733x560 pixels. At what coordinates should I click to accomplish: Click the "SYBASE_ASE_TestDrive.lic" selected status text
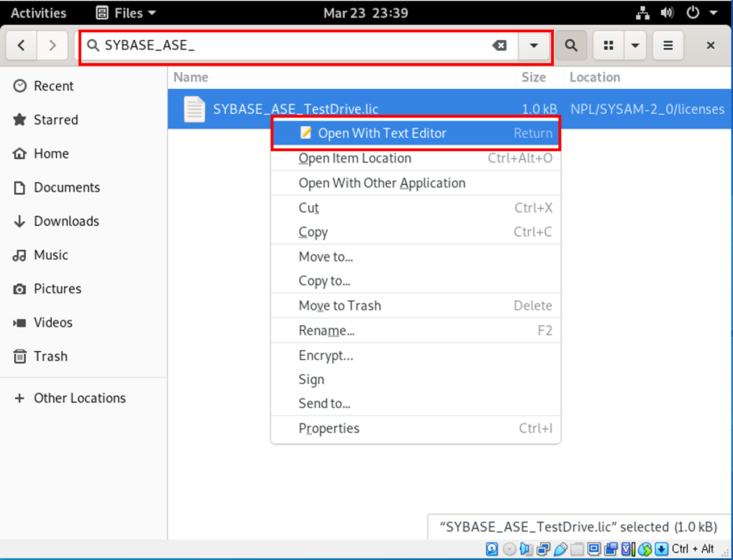(578, 527)
